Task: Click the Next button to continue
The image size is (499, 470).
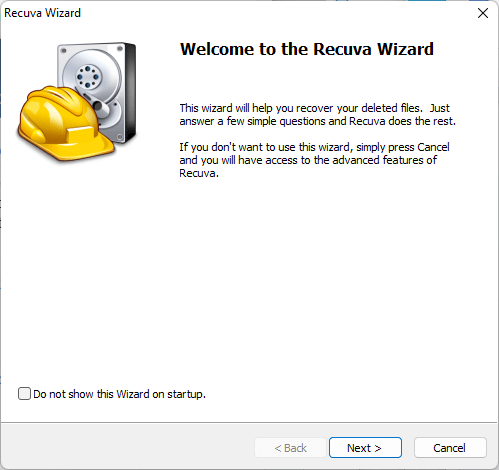Action: [365, 448]
